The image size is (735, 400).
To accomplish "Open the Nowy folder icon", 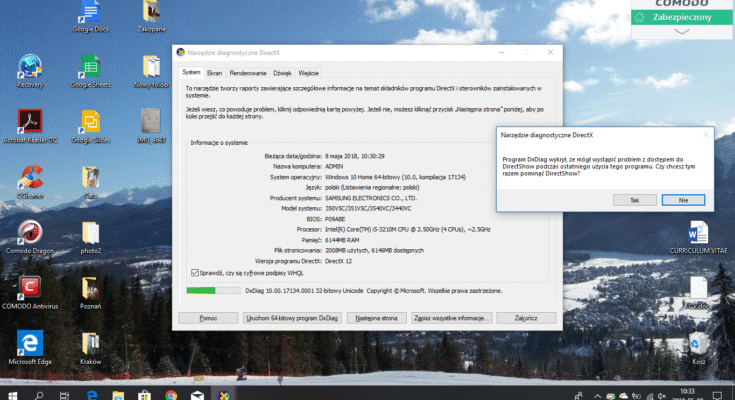I will click(151, 71).
